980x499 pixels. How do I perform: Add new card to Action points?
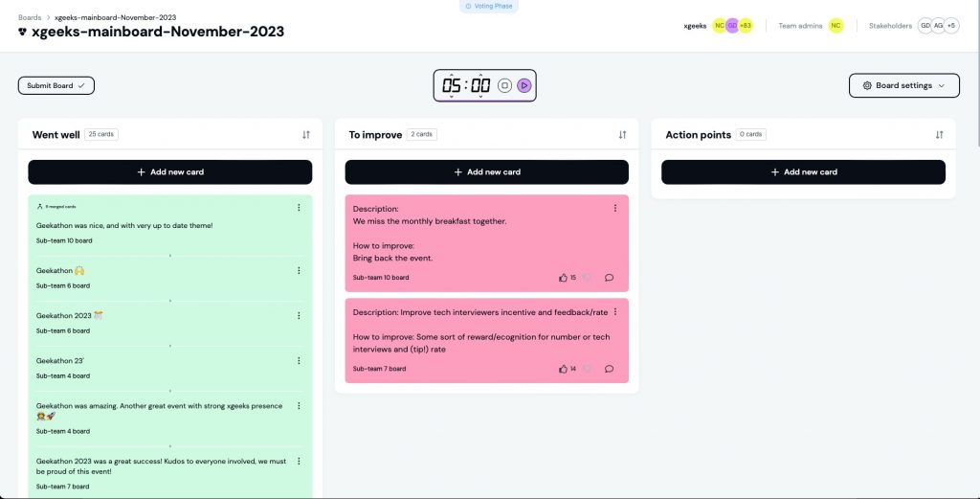click(803, 172)
